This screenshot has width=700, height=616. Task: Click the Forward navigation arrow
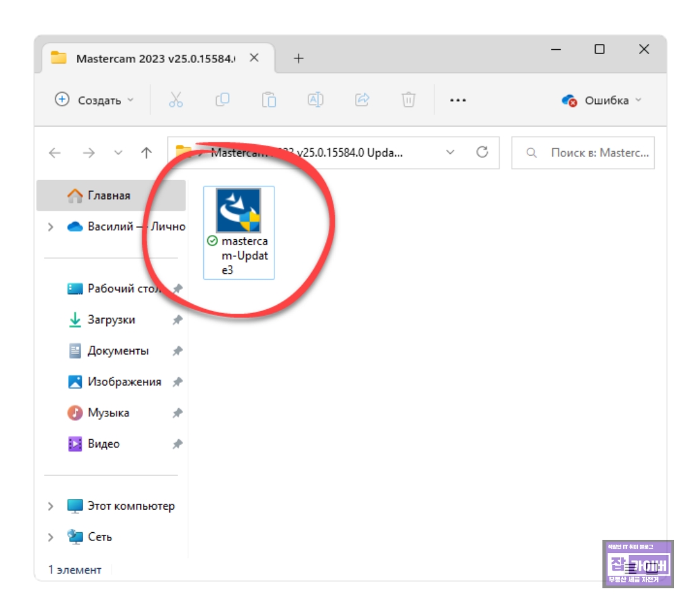(x=89, y=153)
